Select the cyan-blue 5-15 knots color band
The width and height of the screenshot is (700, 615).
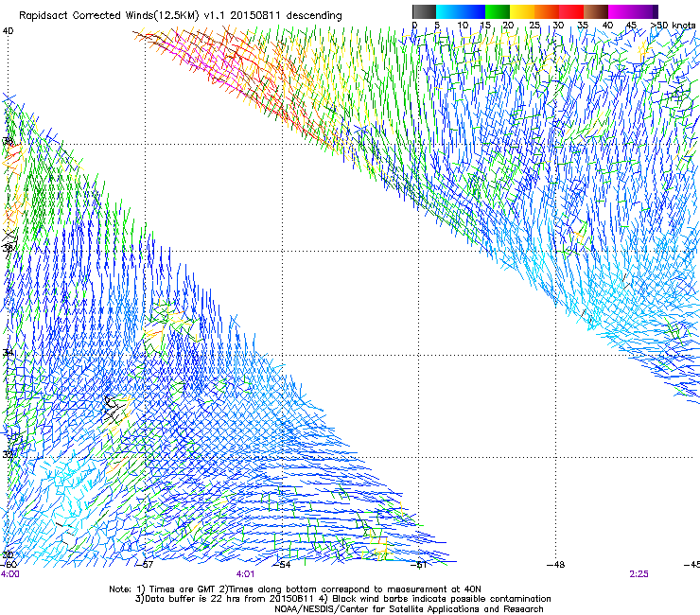[x=461, y=11]
